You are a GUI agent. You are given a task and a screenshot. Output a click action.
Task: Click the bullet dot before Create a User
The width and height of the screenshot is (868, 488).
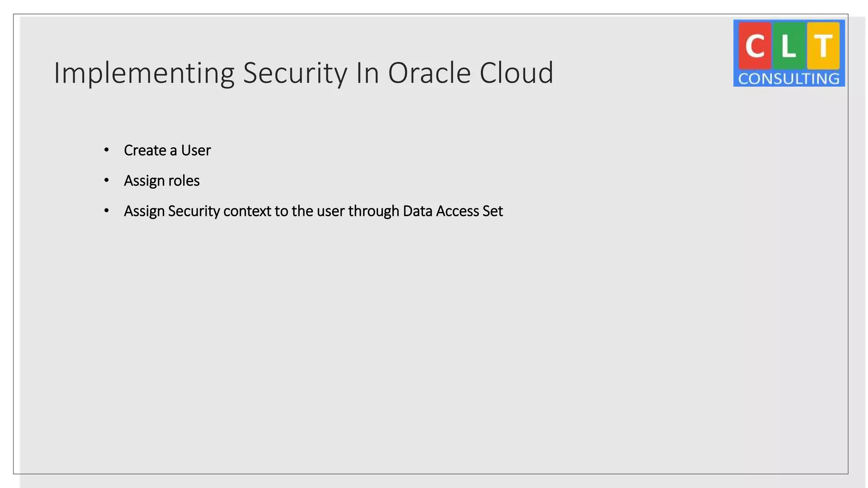click(106, 150)
